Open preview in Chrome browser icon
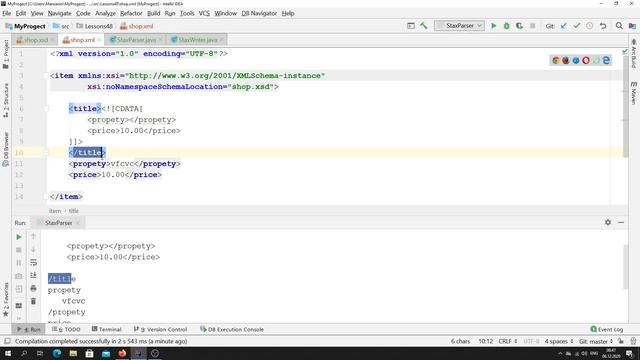 point(556,60)
